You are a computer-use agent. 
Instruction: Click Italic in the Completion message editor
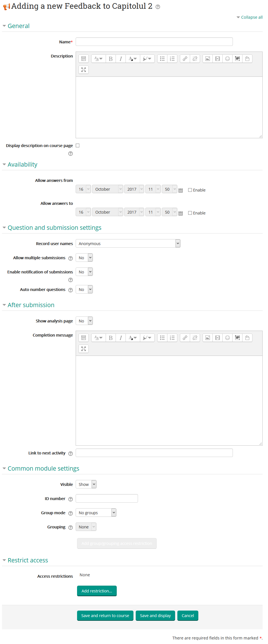(x=121, y=338)
